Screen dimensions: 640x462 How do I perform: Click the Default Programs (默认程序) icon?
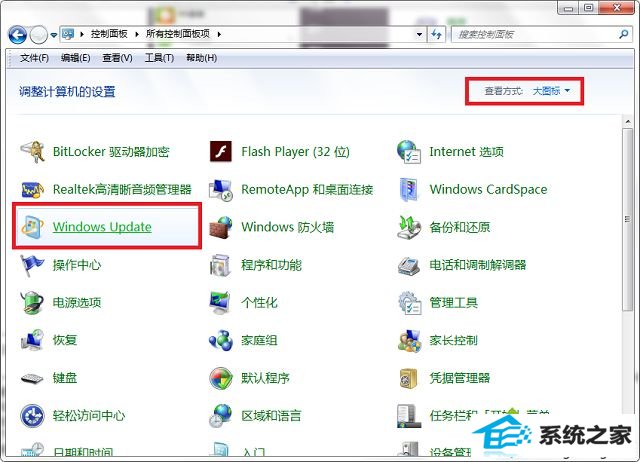(220, 378)
